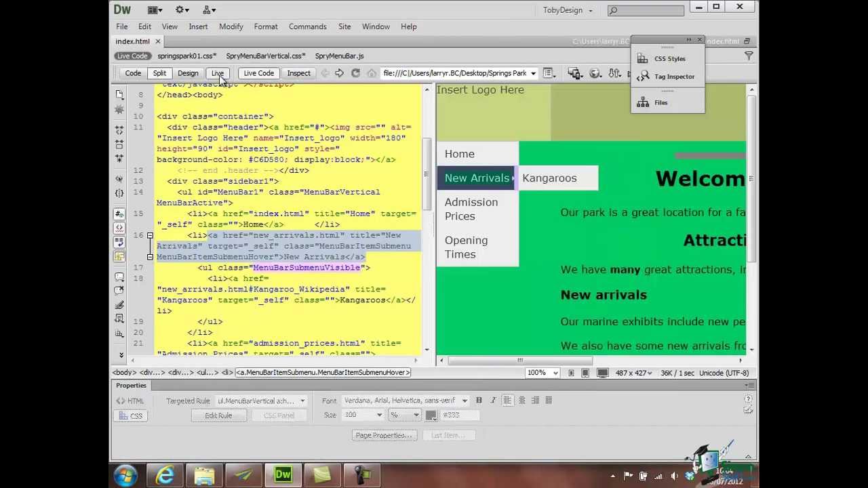This screenshot has height=488, width=868.
Task: Switch to Design view
Action: 188,73
